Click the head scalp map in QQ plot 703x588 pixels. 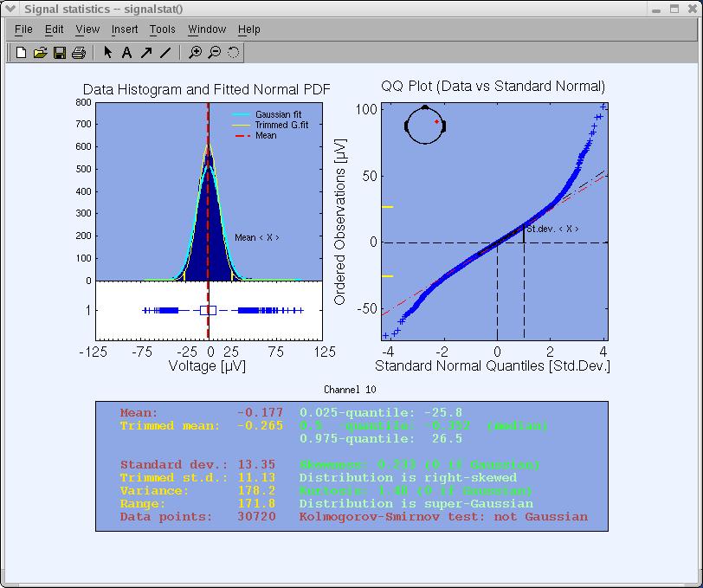(425, 126)
